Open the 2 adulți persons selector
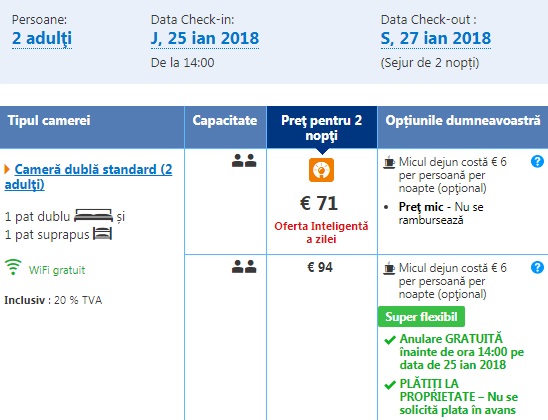 point(42,38)
